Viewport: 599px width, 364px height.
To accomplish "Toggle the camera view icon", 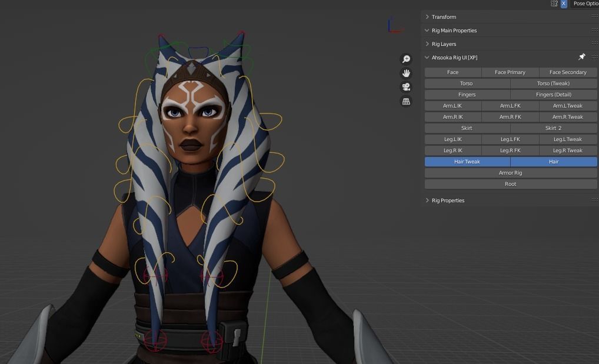I will coord(406,87).
